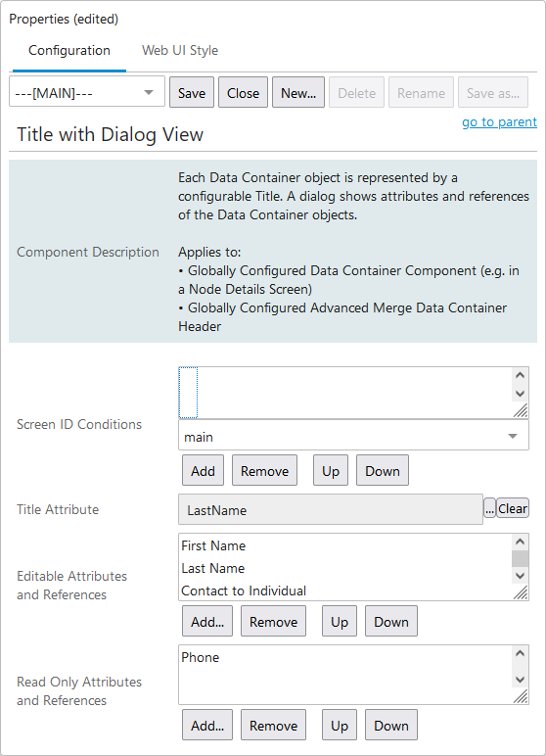
Task: Clear the Title Attribute value
Action: 513,508
